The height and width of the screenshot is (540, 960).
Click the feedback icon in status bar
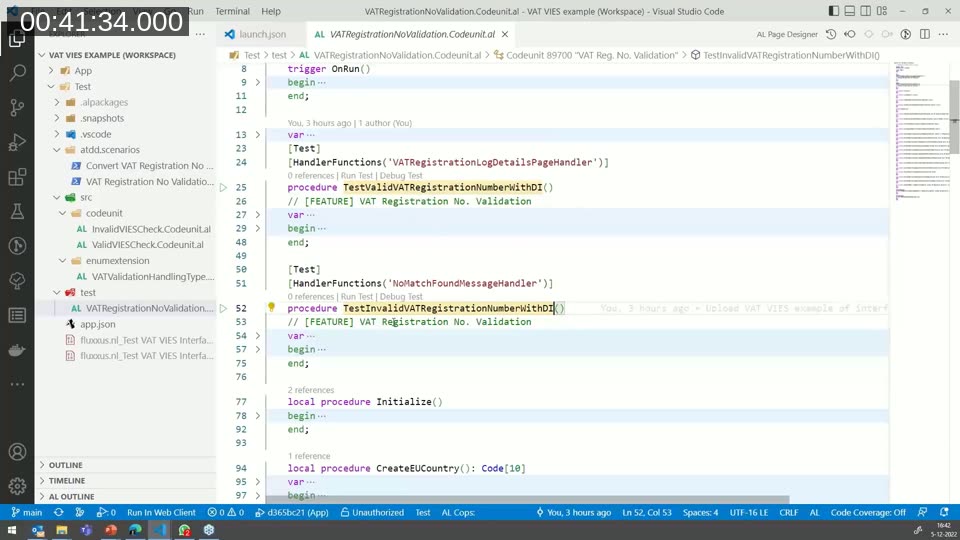point(923,512)
